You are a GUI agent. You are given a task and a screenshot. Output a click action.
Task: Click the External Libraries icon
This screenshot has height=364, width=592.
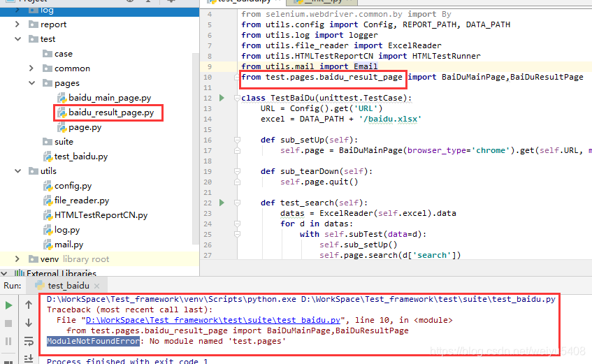click(20, 273)
